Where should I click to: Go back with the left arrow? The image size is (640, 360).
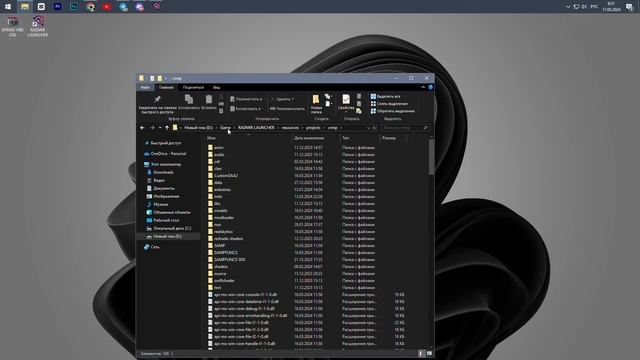click(x=142, y=128)
